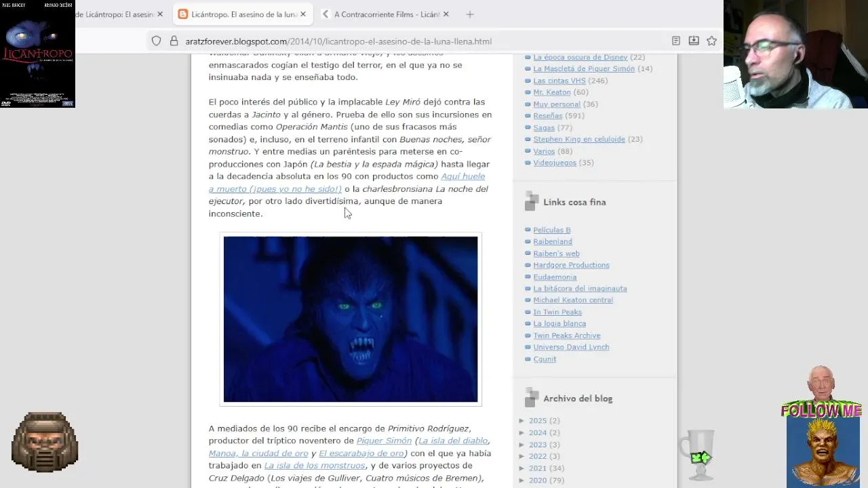Screen dimensions: 868x488
Task: Click the blue werewolf film still image
Action: (351, 319)
